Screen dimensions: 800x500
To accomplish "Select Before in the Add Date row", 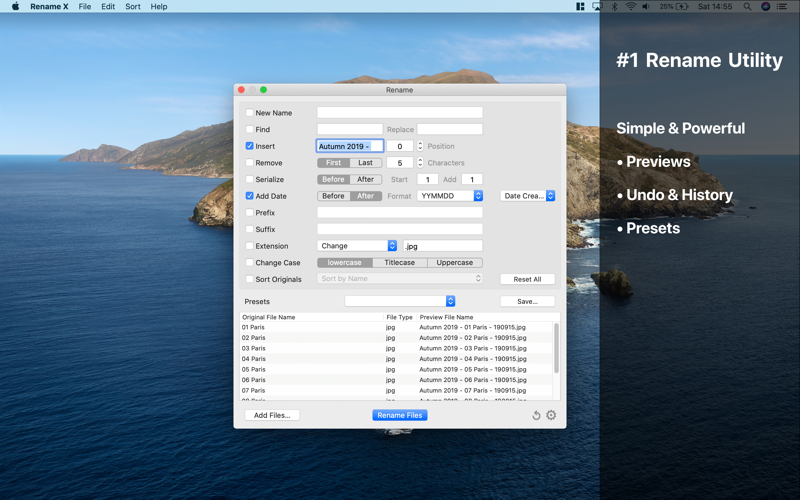I will pyautogui.click(x=333, y=196).
